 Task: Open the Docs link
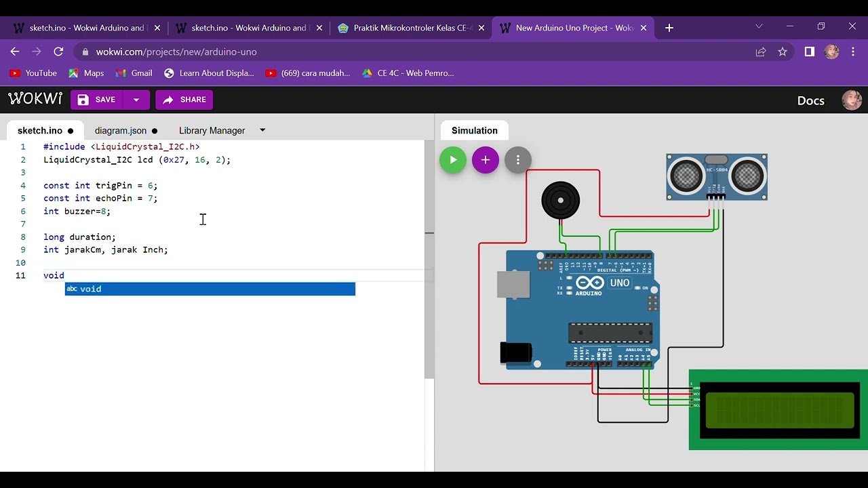pyautogui.click(x=810, y=100)
